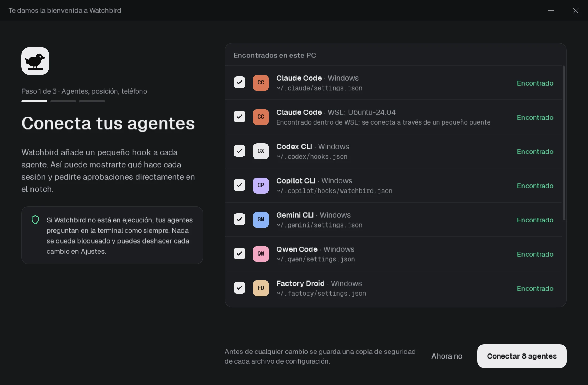Image resolution: width=588 pixels, height=385 pixels.
Task: Click the backup copy notice text
Action: pos(320,356)
